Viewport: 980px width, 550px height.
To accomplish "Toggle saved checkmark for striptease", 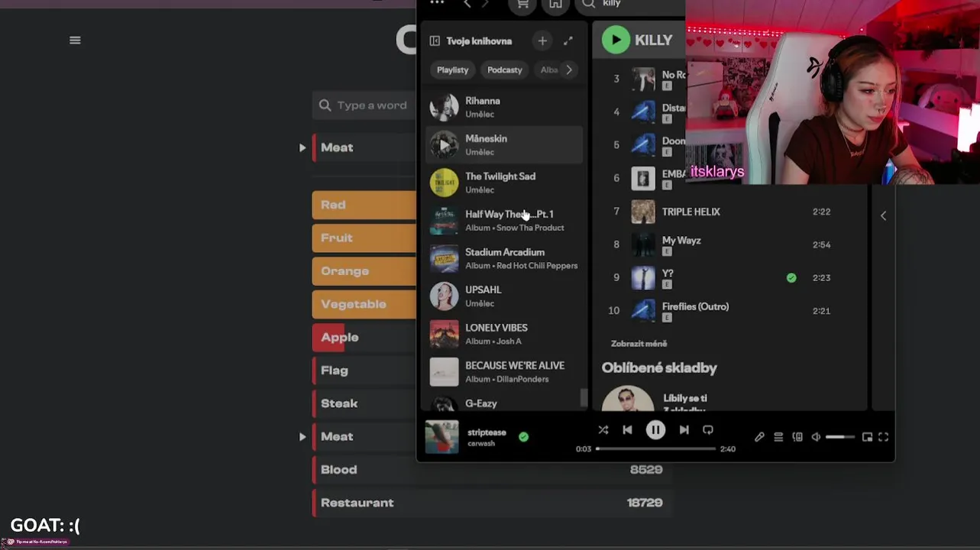I will [x=523, y=437].
